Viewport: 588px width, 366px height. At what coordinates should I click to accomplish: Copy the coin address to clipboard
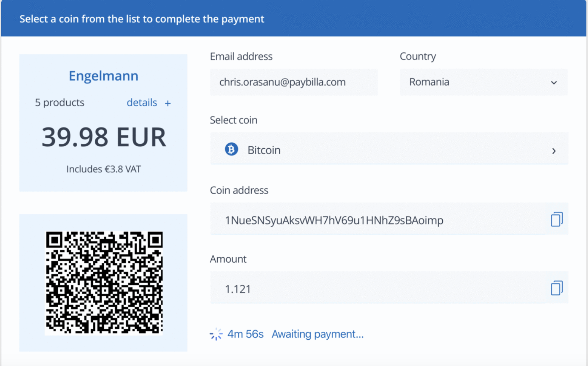pos(556,219)
